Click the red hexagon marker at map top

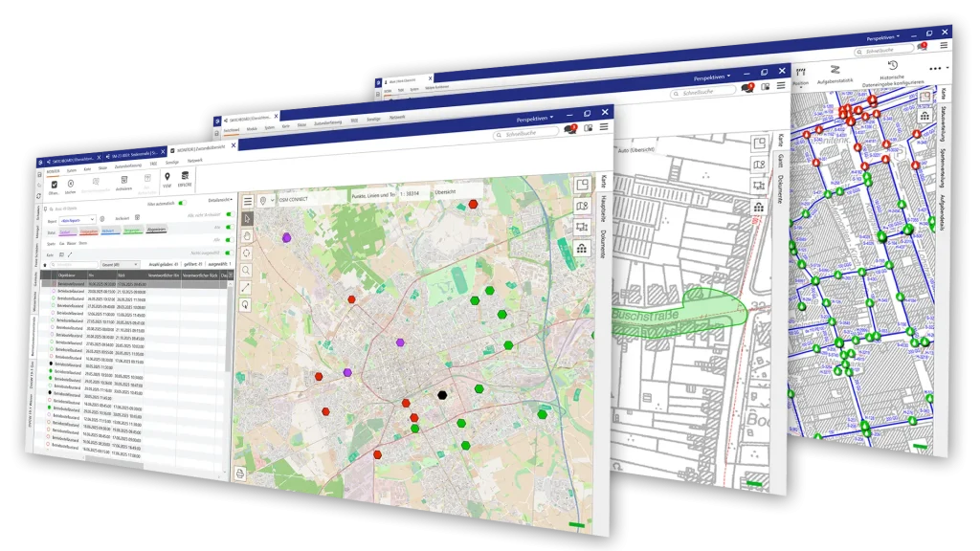click(473, 204)
